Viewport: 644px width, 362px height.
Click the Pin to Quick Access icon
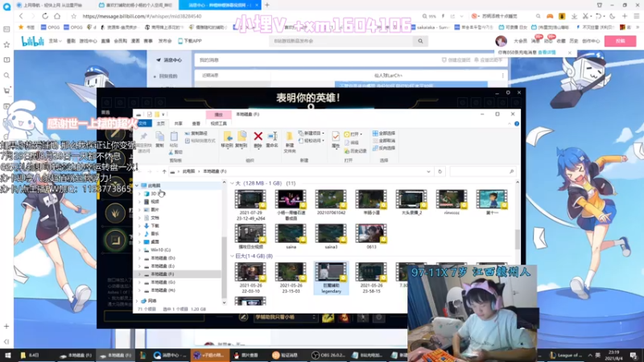[x=143, y=137]
